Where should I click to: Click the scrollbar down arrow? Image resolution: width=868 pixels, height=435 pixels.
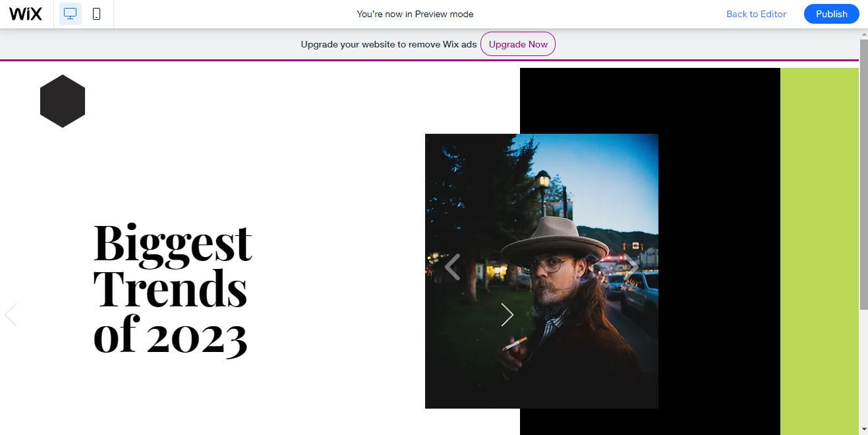863,430
